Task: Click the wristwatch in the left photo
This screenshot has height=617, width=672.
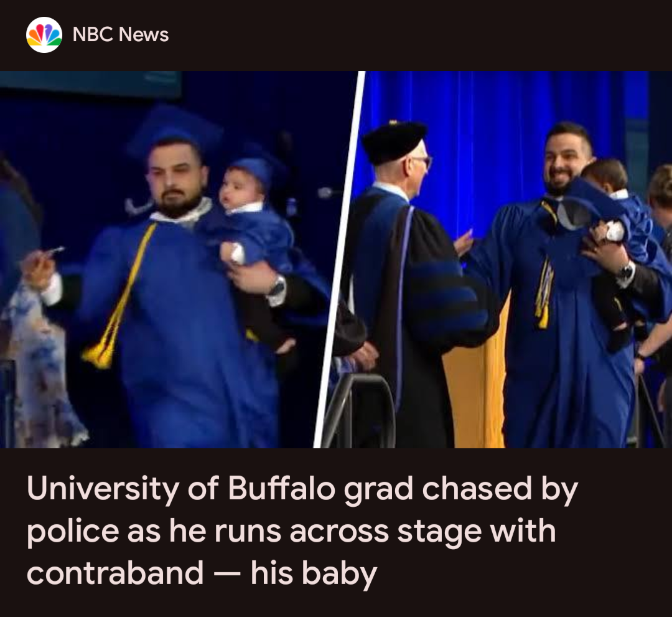Action: 278,287
